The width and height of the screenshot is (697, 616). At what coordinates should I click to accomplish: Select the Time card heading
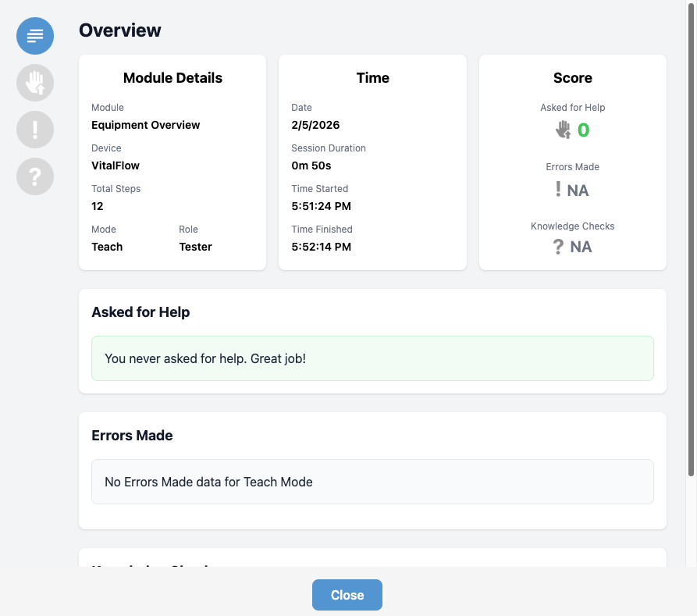tap(372, 77)
